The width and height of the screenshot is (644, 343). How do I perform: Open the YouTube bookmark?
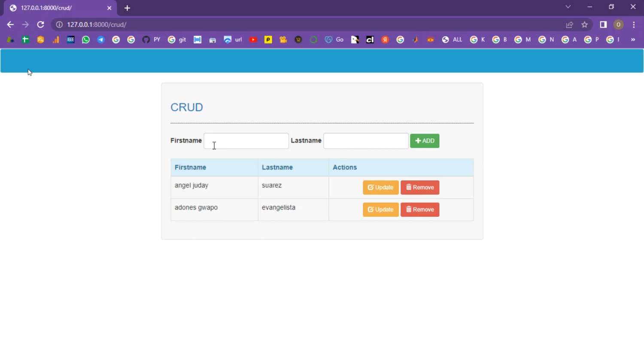tap(253, 39)
